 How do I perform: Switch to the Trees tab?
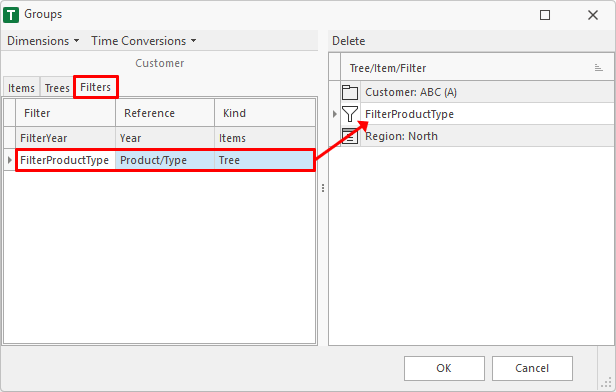pyautogui.click(x=57, y=88)
